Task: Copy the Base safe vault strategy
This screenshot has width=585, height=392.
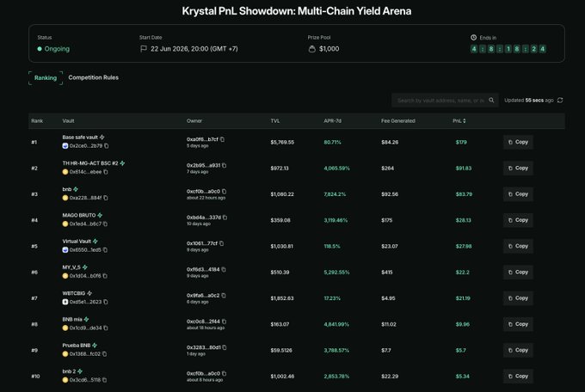Action: tap(518, 142)
